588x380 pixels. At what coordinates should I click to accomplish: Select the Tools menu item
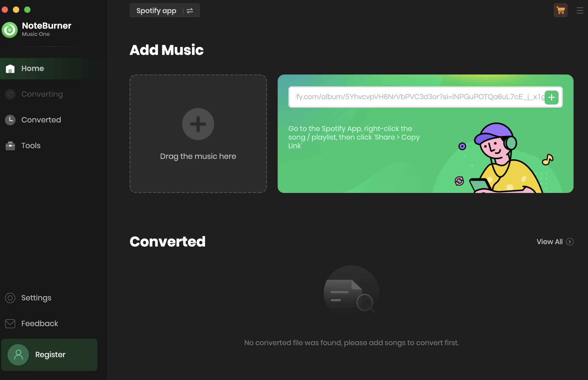click(31, 146)
